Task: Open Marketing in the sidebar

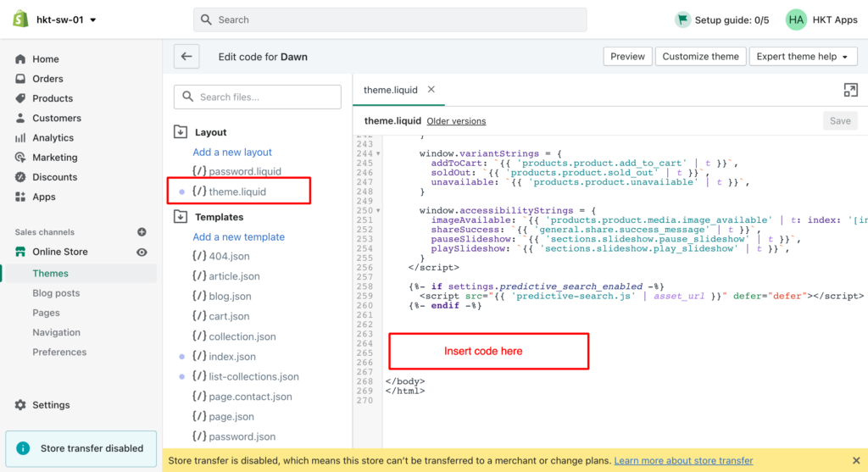Action: pyautogui.click(x=55, y=157)
